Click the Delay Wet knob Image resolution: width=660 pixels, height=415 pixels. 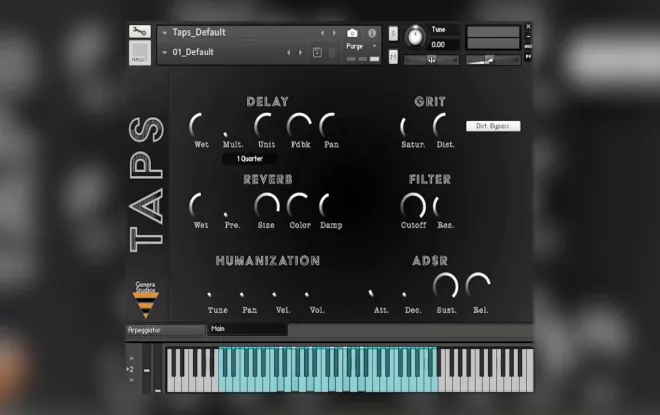(200, 125)
